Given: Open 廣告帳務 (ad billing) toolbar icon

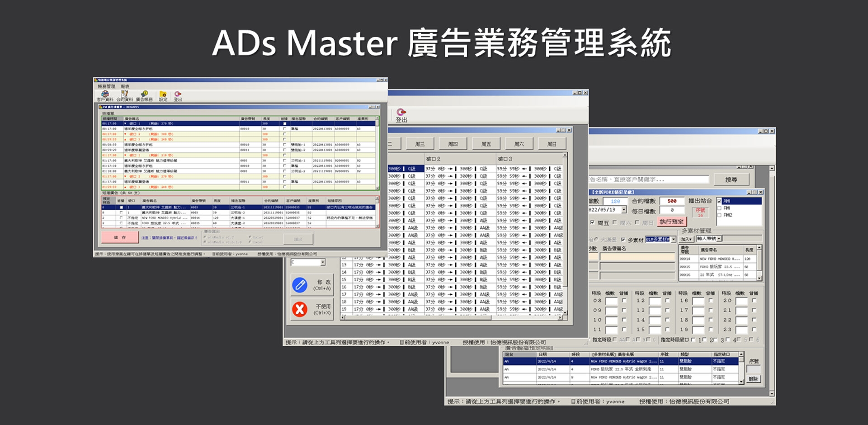Looking at the screenshot, I should point(144,95).
